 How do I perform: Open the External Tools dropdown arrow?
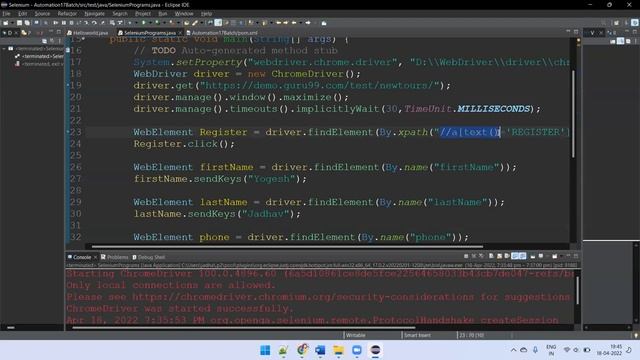(x=178, y=23)
